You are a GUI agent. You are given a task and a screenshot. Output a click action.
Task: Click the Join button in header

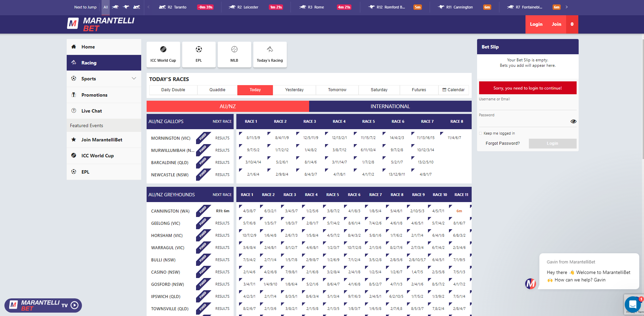point(556,24)
